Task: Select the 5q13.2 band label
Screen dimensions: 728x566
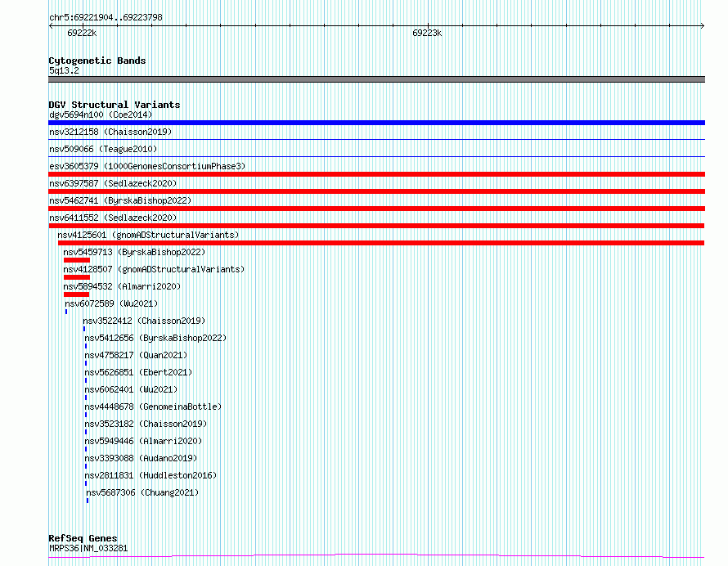Action: tap(64, 70)
